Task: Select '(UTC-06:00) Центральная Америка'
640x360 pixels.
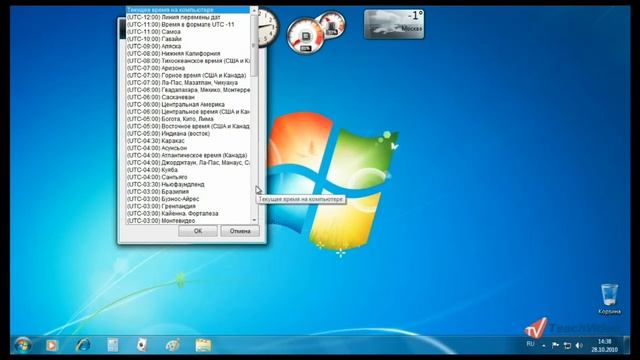Action: pos(188,104)
